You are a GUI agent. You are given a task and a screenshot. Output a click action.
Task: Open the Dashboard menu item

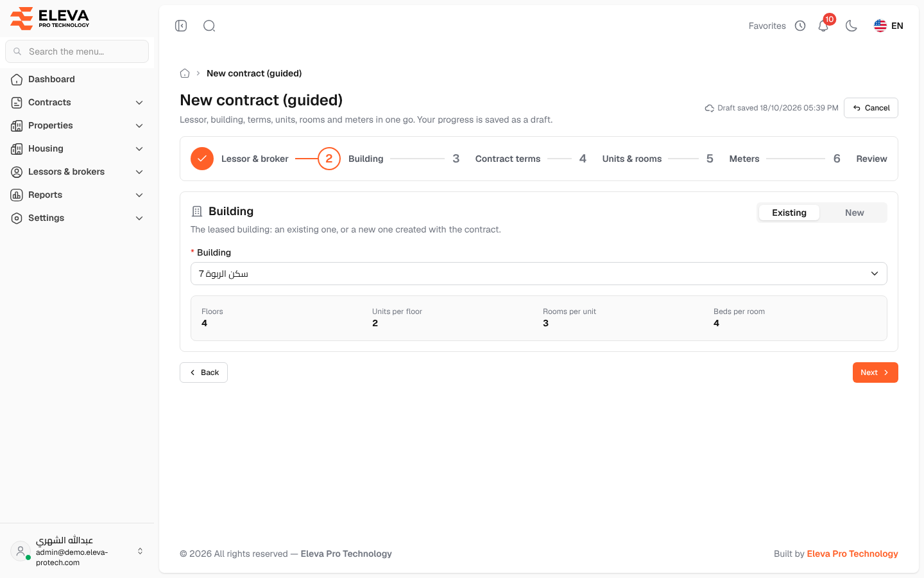point(77,80)
